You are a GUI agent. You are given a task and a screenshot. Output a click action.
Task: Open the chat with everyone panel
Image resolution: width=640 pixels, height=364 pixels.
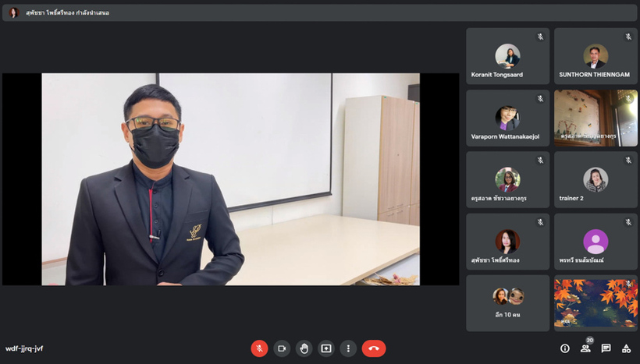[606, 348]
